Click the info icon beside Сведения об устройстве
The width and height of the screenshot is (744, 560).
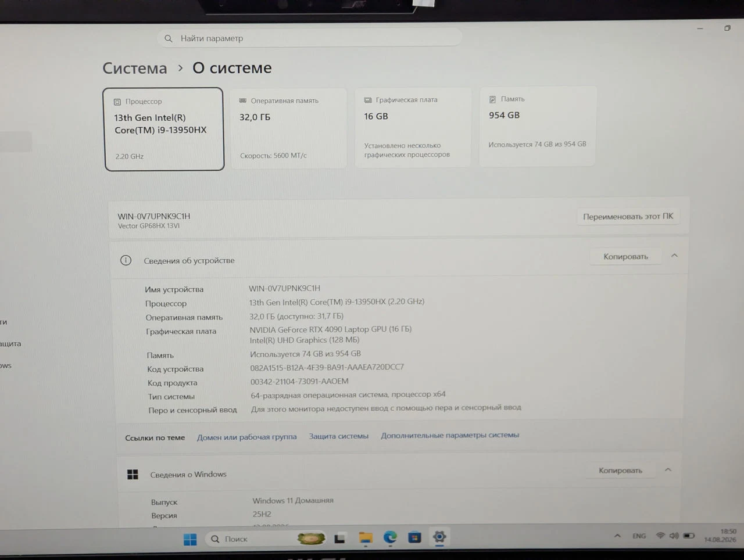pyautogui.click(x=126, y=260)
